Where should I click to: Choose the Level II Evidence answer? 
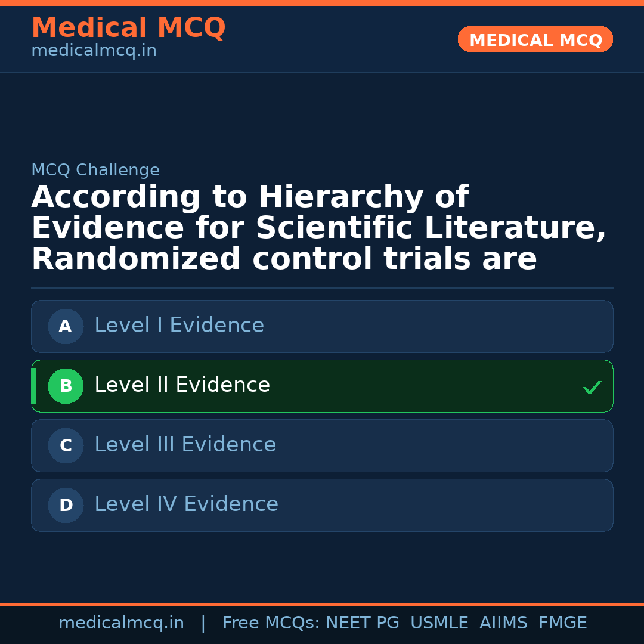coord(182,385)
